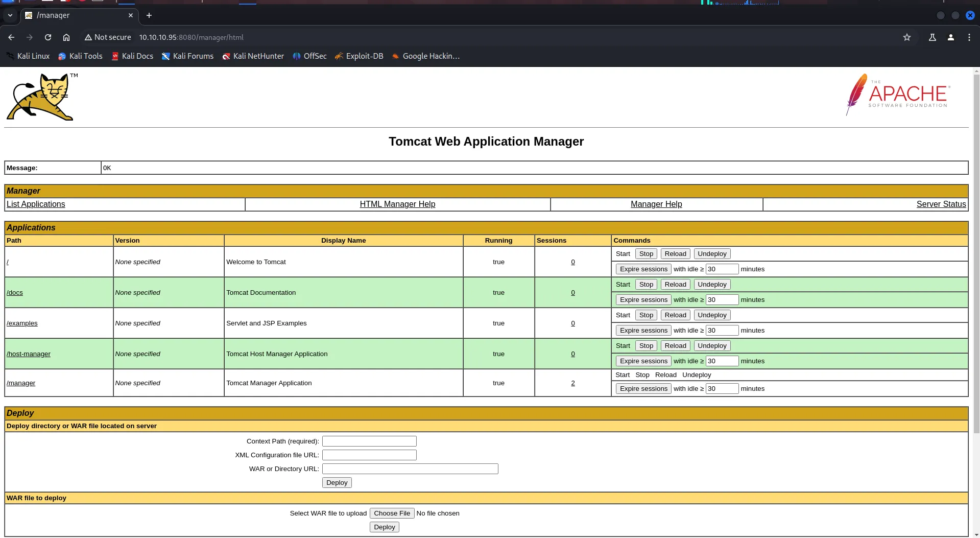
Task: Undeploy the /host-manager application
Action: [x=712, y=346]
